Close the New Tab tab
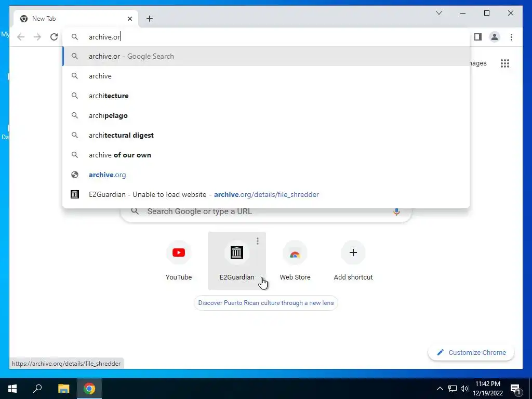532x399 pixels. click(x=129, y=19)
